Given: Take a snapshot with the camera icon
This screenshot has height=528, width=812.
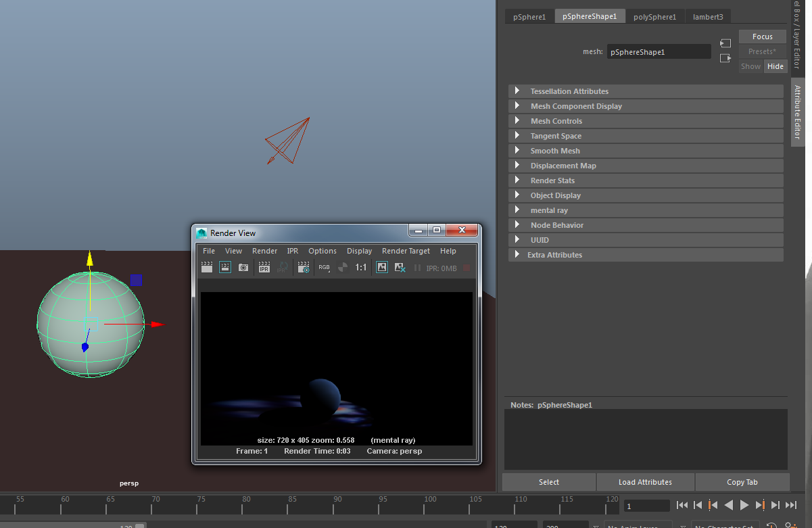Looking at the screenshot, I should (x=243, y=268).
